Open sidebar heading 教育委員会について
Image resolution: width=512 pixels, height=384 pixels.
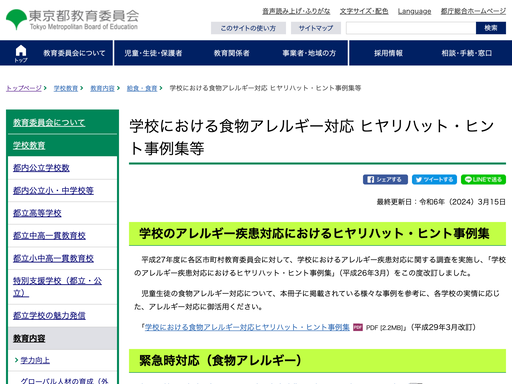coord(49,123)
